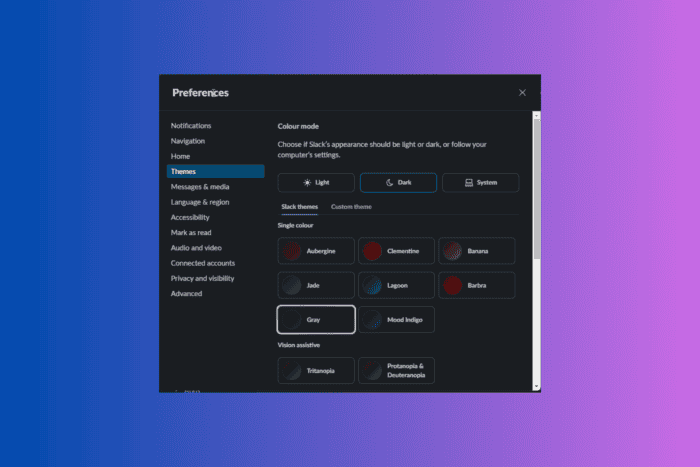This screenshot has height=467, width=700.
Task: Click the Preferences title text
Action: 200,92
